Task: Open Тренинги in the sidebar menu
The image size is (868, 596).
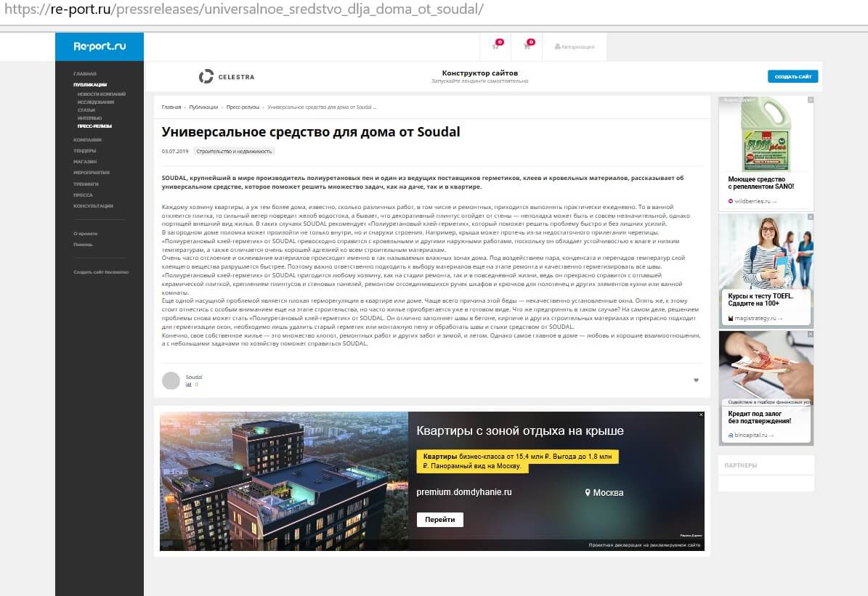Action: 86,184
